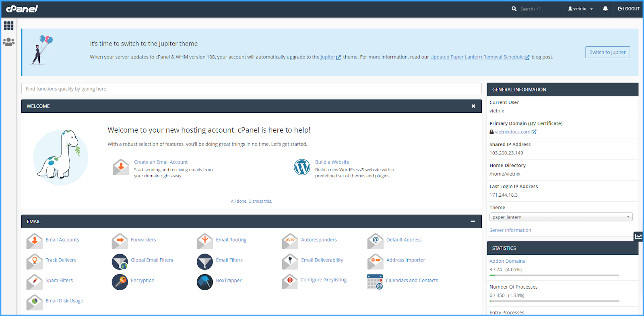Image resolution: width=644 pixels, height=316 pixels.
Task: Click the Last Login IP 171.244.18.3
Action: point(504,195)
